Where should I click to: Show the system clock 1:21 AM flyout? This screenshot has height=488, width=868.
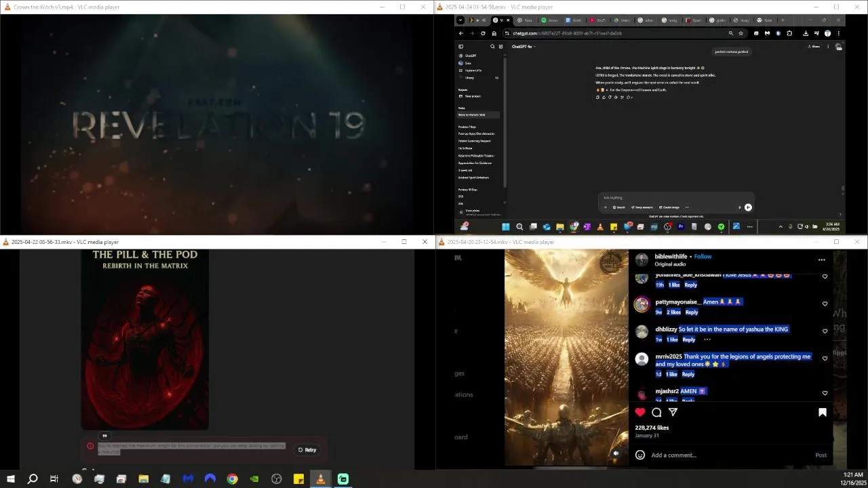853,479
